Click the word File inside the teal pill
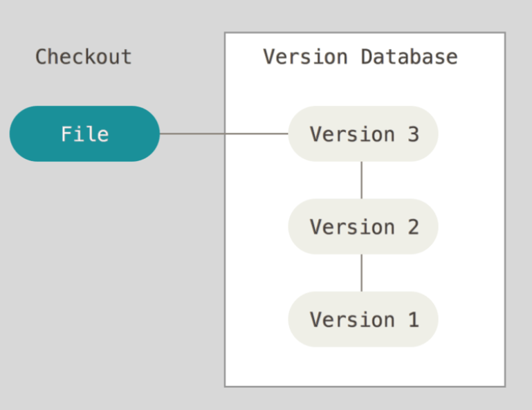This screenshot has height=410, width=532. coord(85,134)
